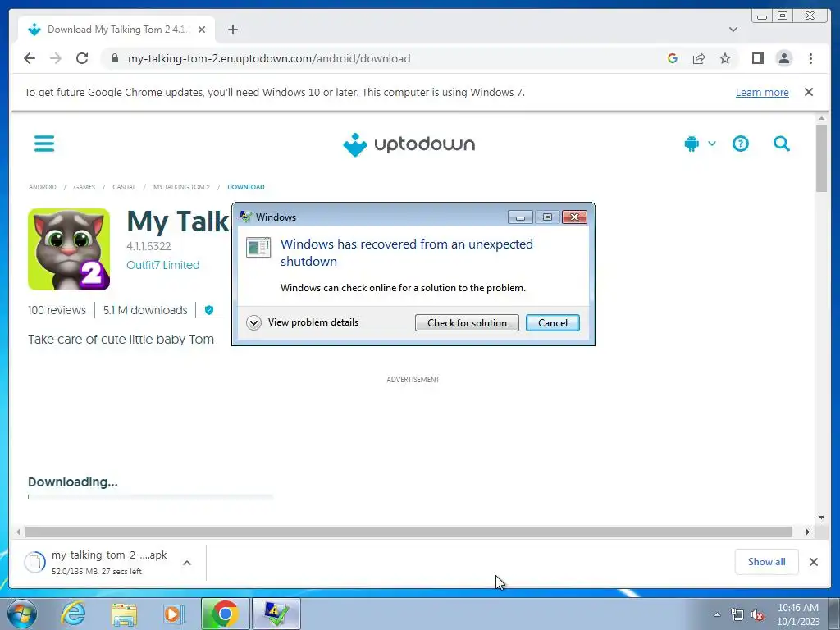
Task: Open Chrome tab search chevron
Action: [x=733, y=30]
